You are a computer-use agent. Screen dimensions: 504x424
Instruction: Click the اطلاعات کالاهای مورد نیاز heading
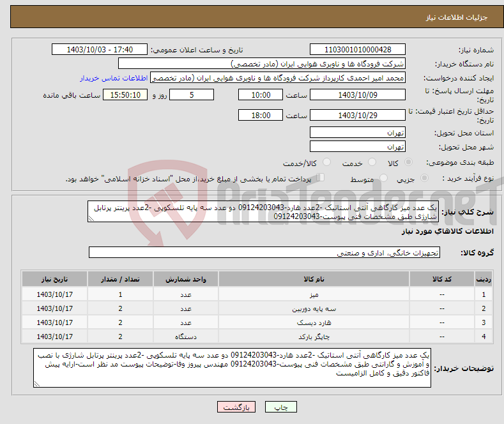(x=447, y=231)
